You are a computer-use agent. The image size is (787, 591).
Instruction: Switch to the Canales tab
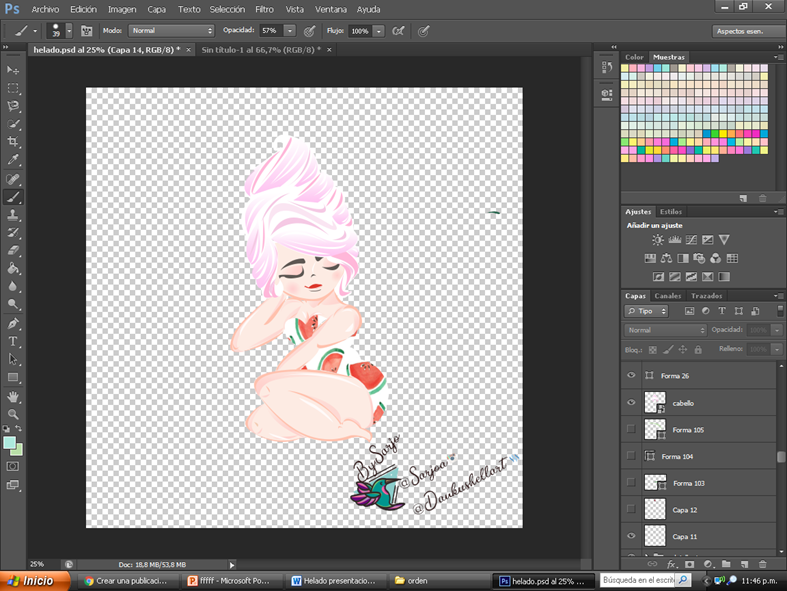(668, 296)
